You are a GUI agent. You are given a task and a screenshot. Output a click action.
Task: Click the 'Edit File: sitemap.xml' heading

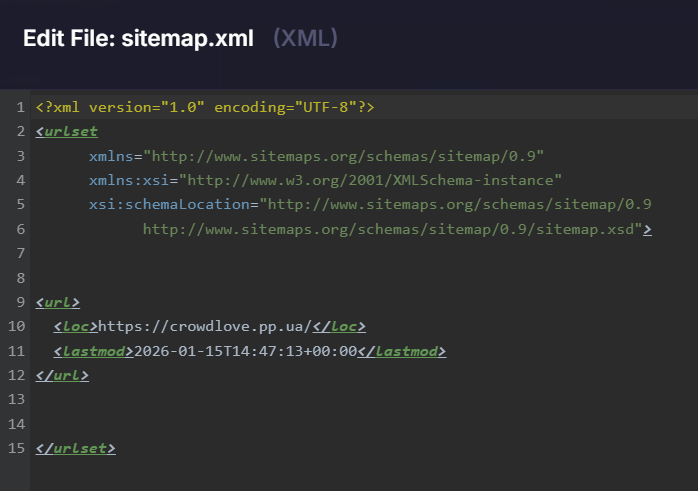138,38
